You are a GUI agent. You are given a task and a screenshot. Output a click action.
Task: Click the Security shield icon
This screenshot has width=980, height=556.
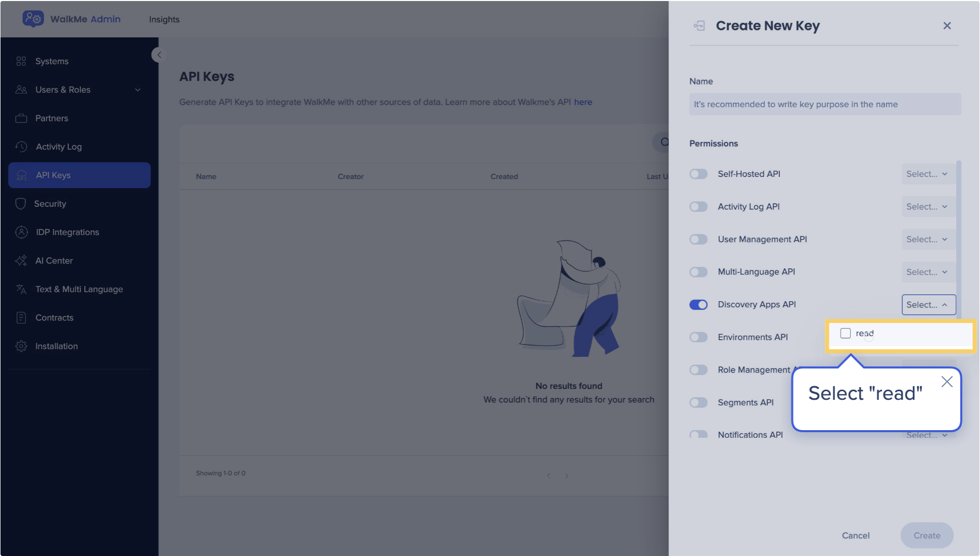coord(20,204)
